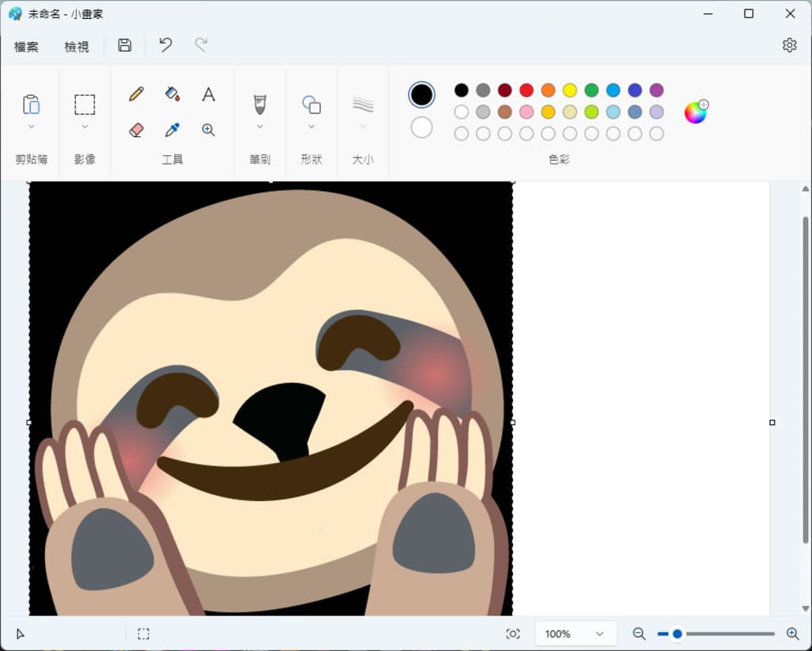Click the zoom slider handle
Viewport: 812px width, 651px height.
tap(677, 634)
